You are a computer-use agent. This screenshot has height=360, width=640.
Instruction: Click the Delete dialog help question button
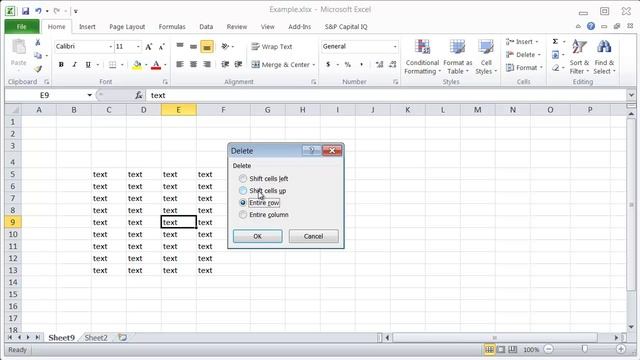point(311,151)
